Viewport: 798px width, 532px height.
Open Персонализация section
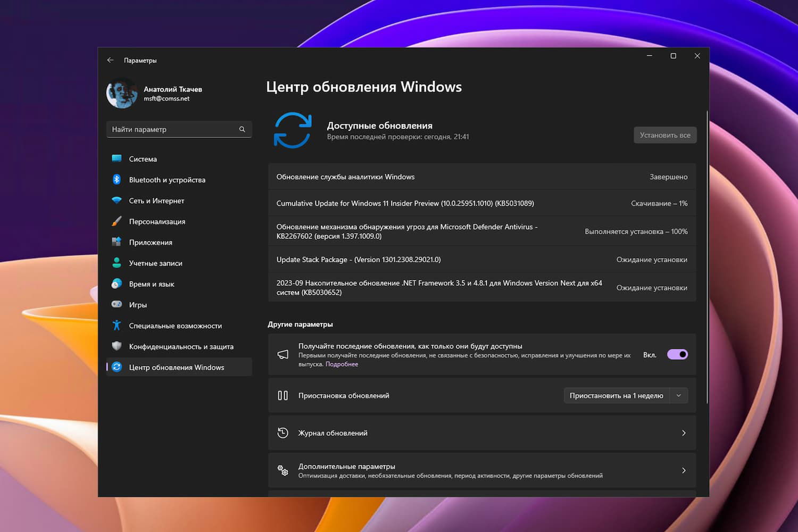pos(179,221)
